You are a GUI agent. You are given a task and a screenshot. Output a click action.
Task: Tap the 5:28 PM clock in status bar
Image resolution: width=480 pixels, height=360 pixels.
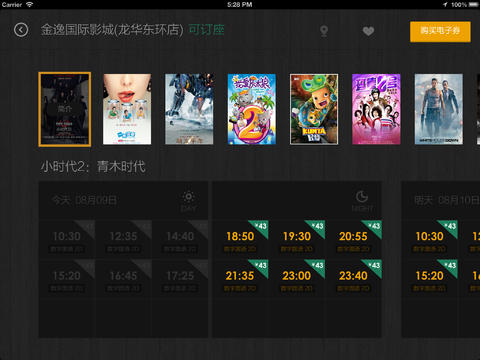tap(239, 5)
